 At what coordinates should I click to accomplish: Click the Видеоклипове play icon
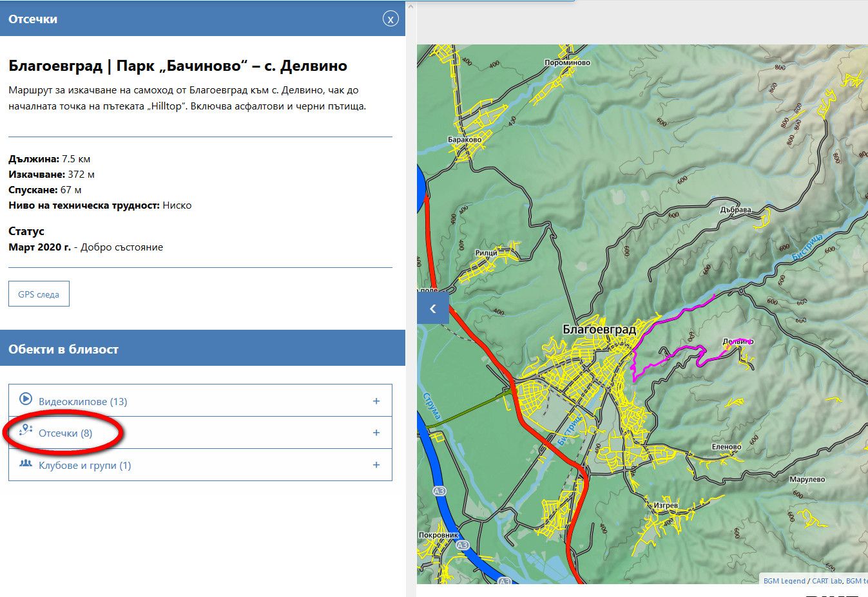pos(26,399)
